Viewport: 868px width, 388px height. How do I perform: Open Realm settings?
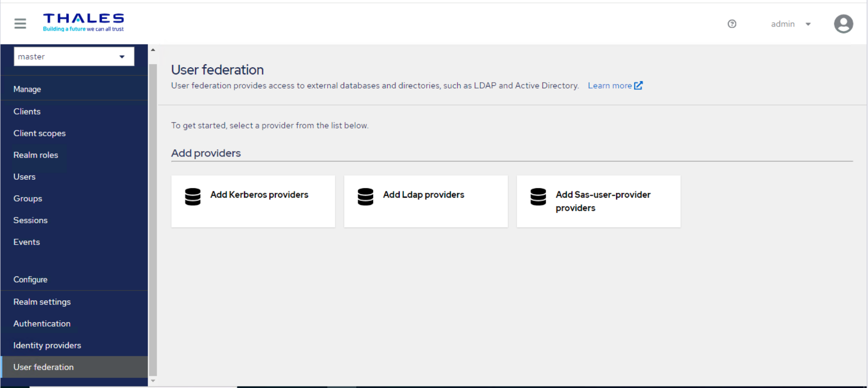tap(74, 302)
